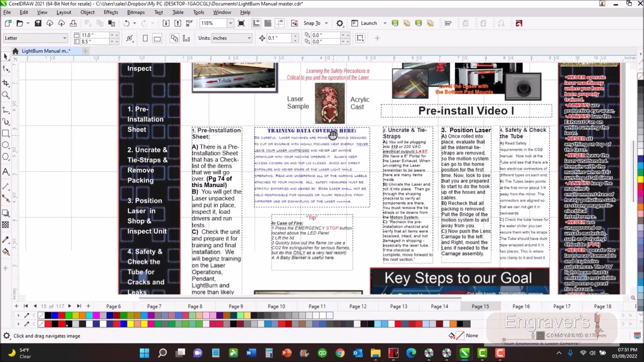Switch to the Page 10 tab

point(276,306)
